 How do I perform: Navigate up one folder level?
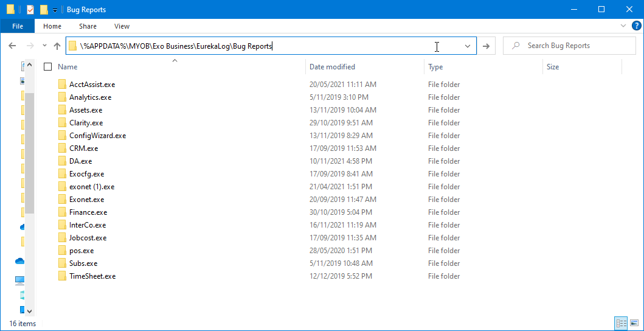pyautogui.click(x=57, y=46)
